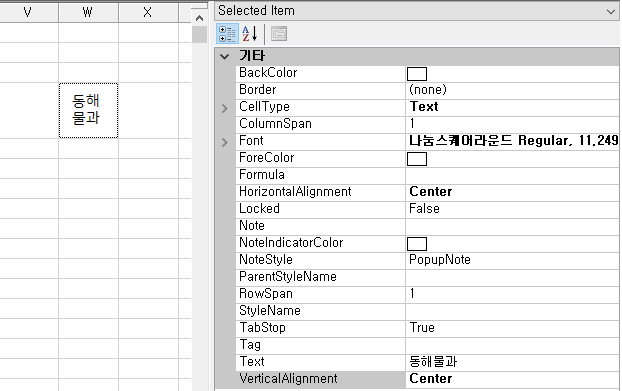Click the StyleName value field
Image resolution: width=622 pixels, height=391 pixels.
point(513,311)
